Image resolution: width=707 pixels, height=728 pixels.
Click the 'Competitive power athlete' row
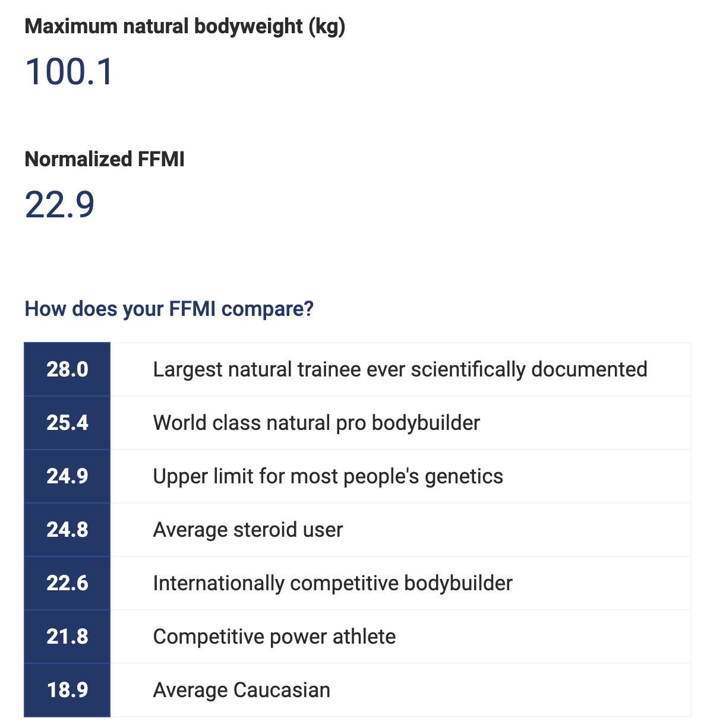tap(401, 637)
